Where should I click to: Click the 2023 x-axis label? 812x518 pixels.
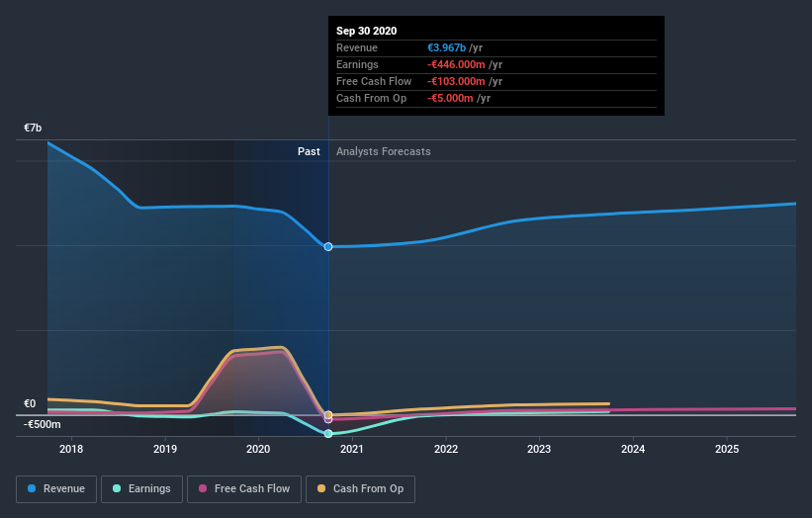coord(539,449)
